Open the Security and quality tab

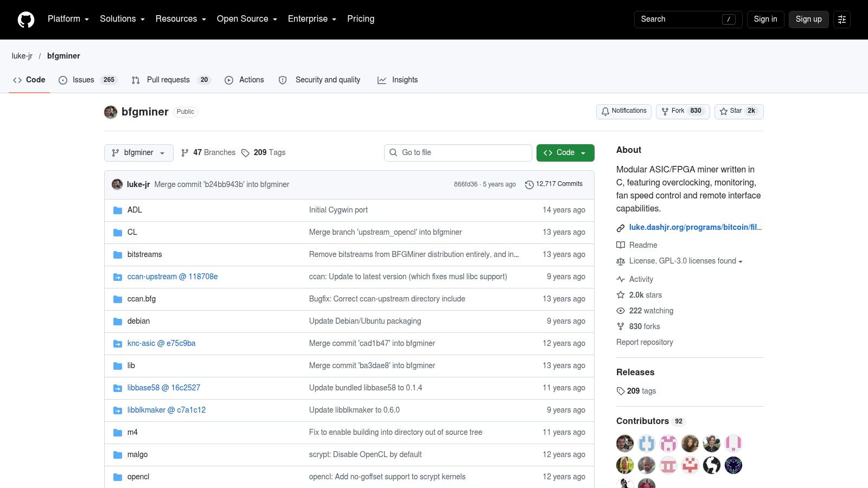pyautogui.click(x=320, y=80)
